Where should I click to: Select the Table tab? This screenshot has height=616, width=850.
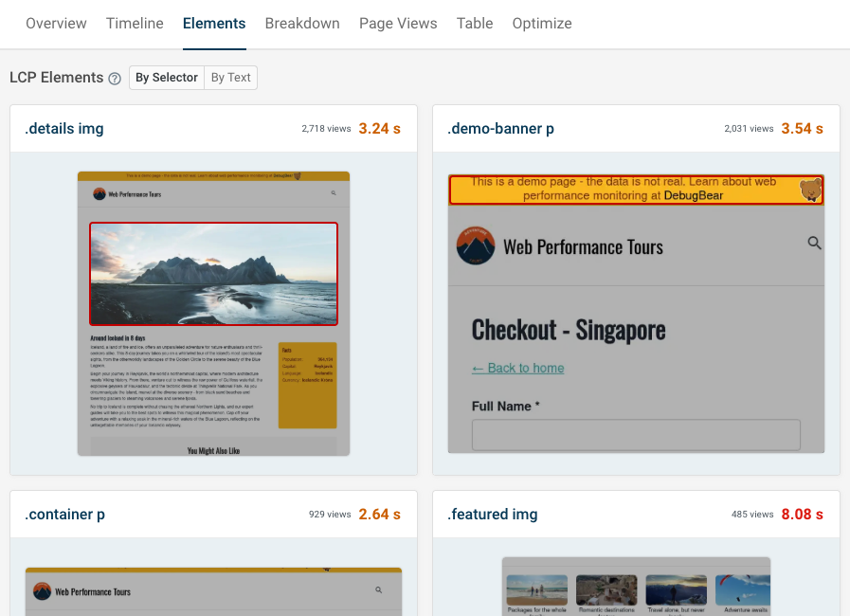pyautogui.click(x=475, y=24)
